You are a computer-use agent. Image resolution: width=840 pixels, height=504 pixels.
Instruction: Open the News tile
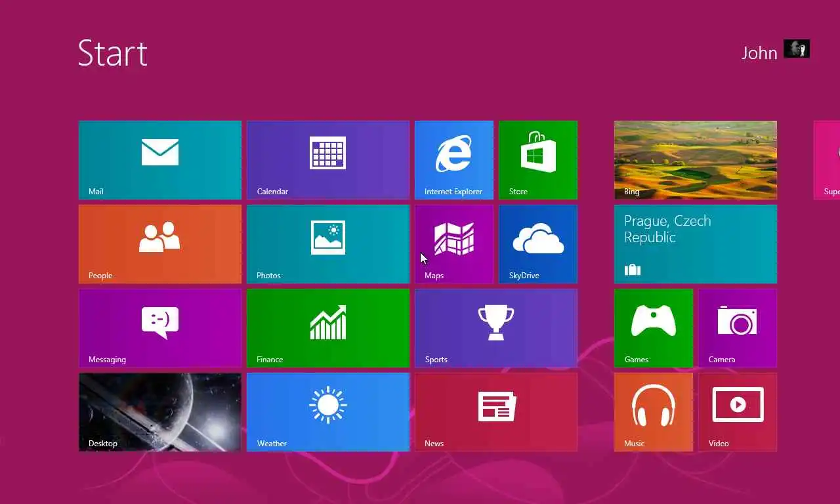496,412
